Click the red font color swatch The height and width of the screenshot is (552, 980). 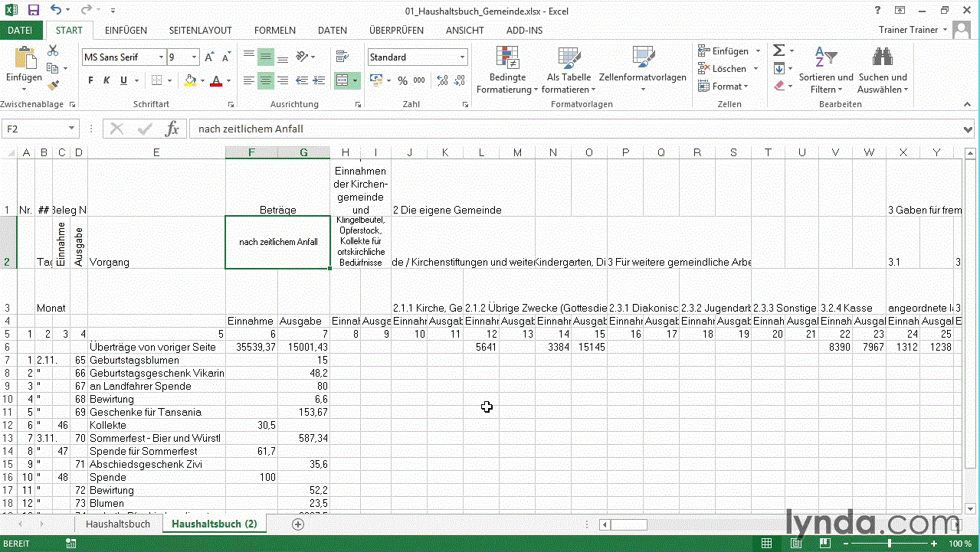pyautogui.click(x=216, y=80)
